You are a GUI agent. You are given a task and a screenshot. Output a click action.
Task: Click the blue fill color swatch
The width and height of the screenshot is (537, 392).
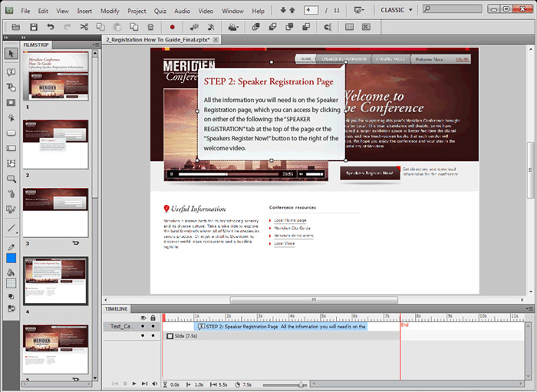pyautogui.click(x=11, y=258)
